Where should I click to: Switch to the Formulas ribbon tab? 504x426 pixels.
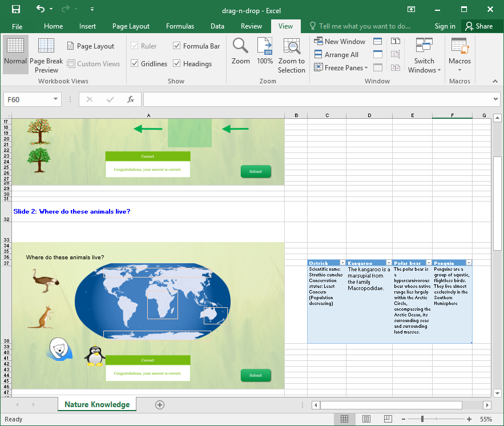(180, 26)
